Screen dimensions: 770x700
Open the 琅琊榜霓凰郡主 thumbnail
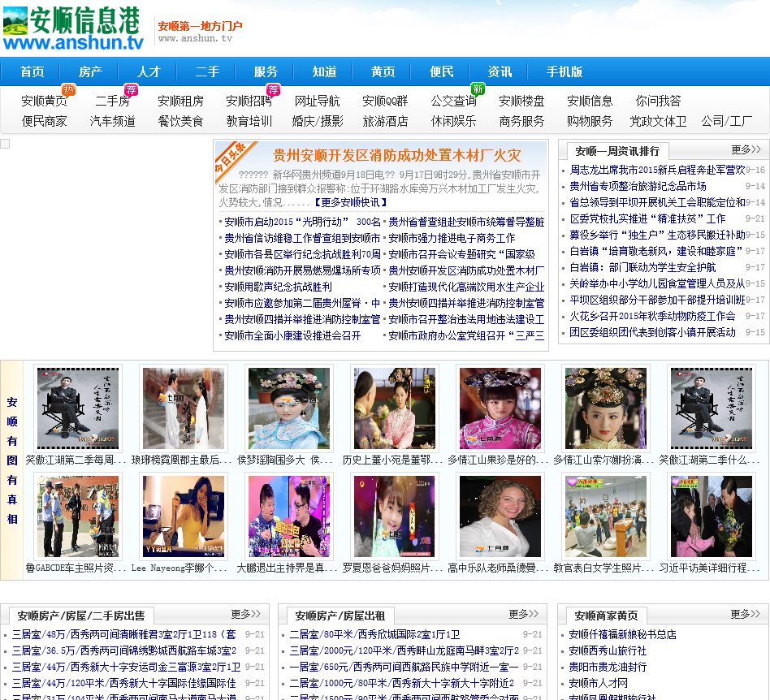point(184,408)
